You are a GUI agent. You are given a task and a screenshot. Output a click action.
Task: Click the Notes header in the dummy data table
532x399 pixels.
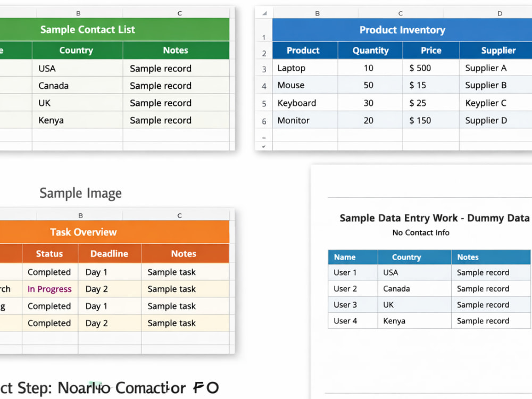pos(491,257)
